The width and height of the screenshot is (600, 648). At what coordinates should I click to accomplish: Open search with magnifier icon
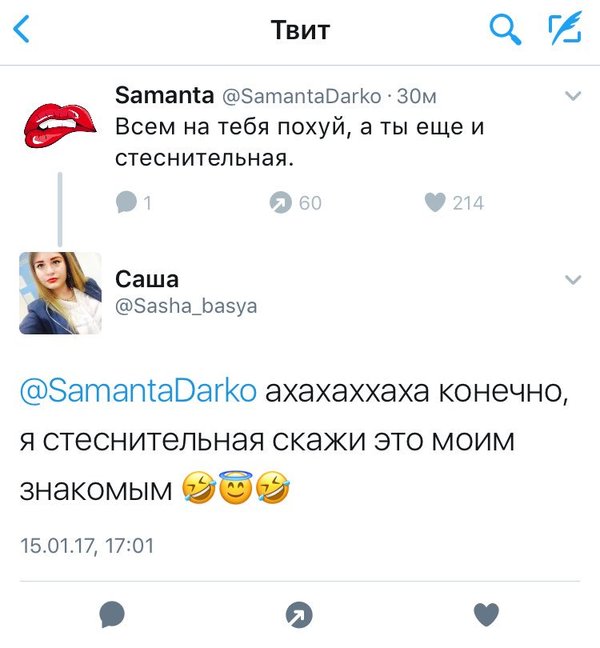505,29
